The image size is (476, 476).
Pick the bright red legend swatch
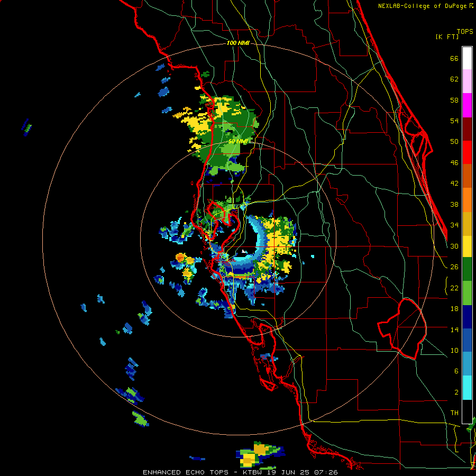coord(467,152)
